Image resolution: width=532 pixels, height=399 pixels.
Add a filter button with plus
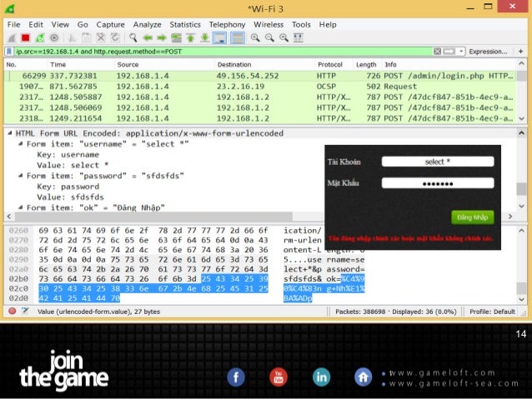[521, 52]
